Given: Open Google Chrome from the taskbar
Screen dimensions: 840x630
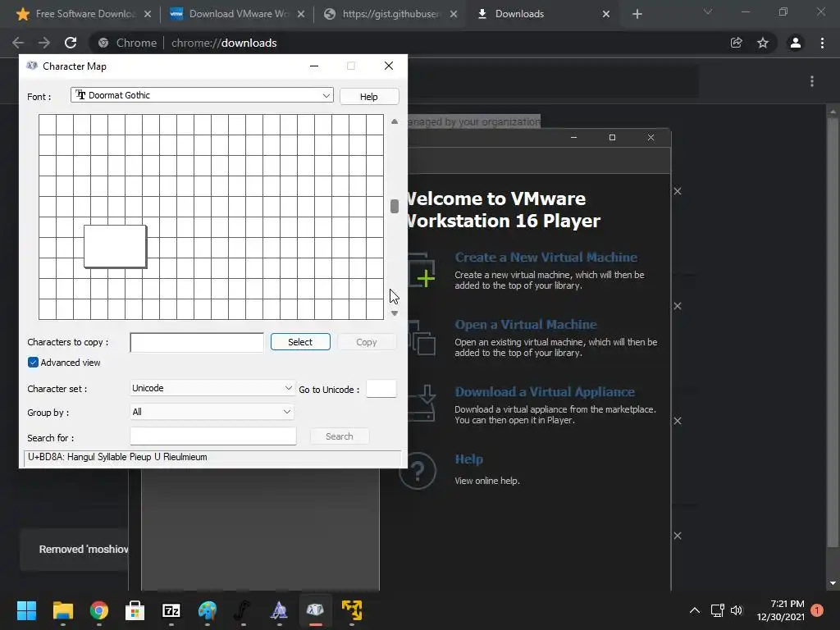Looking at the screenshot, I should click(x=99, y=610).
